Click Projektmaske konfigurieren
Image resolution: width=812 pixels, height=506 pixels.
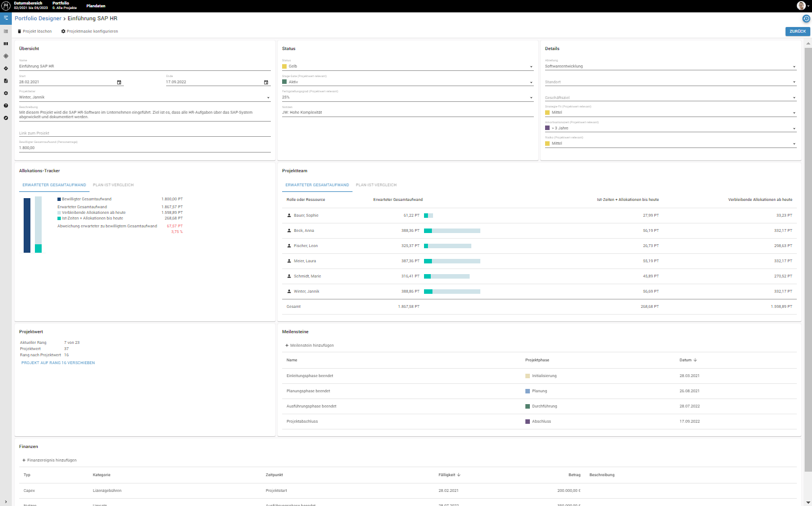pos(90,32)
